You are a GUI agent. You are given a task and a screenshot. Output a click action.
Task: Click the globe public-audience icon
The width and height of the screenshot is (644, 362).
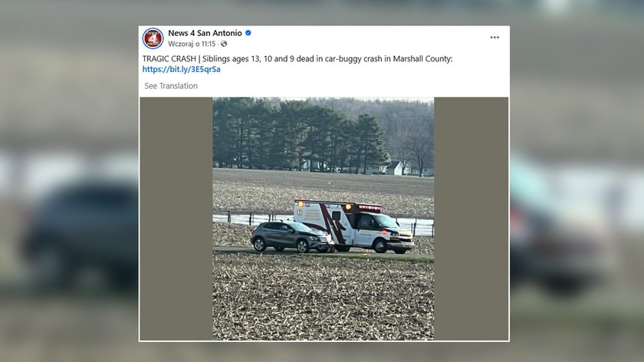[224, 44]
